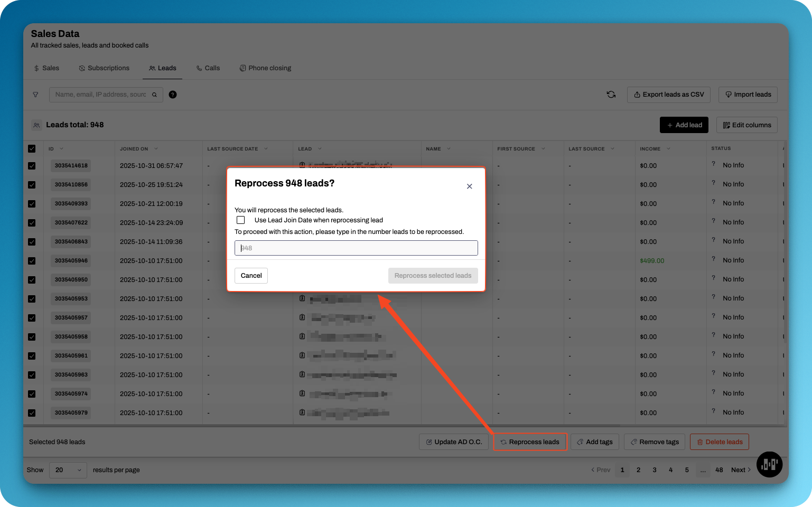Switch to the Subscriptions tab
This screenshot has height=507, width=812.
pos(104,68)
